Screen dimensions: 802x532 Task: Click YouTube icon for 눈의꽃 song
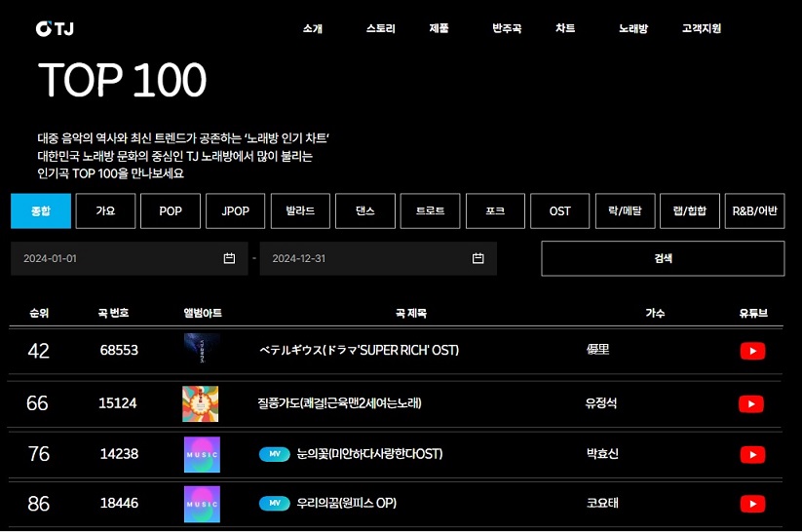coord(751,455)
